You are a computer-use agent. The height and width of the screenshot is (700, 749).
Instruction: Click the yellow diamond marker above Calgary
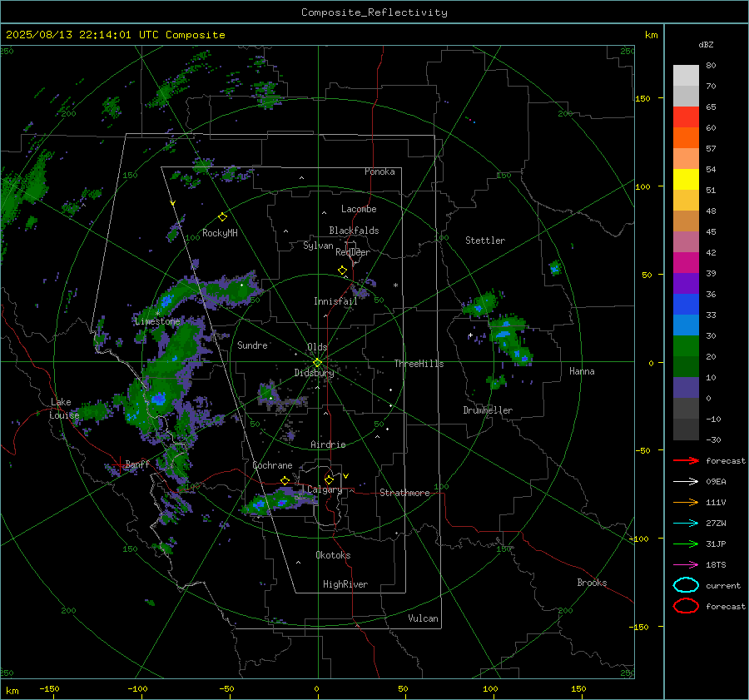pos(329,479)
